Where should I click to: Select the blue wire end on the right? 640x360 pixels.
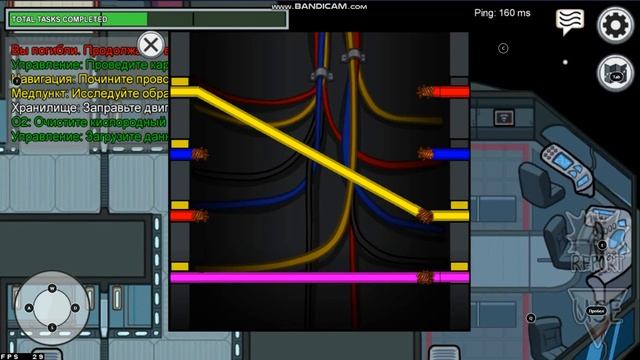tap(444, 154)
